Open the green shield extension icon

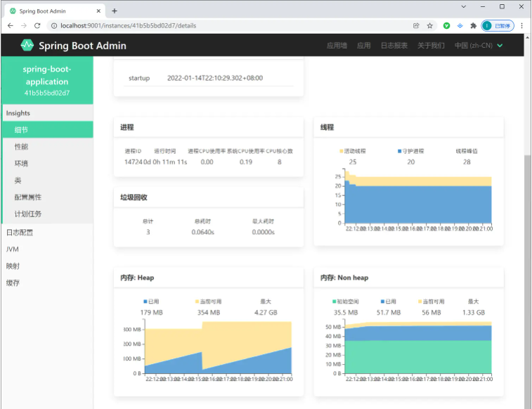(446, 26)
